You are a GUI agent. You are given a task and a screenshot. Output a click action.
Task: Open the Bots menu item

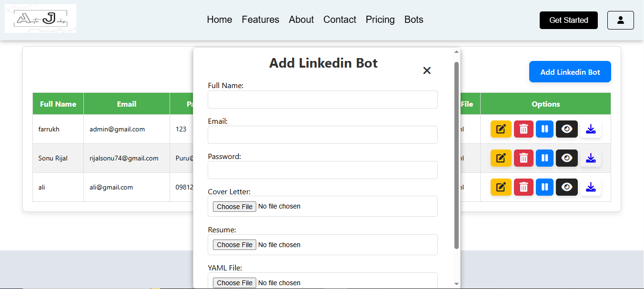click(413, 20)
